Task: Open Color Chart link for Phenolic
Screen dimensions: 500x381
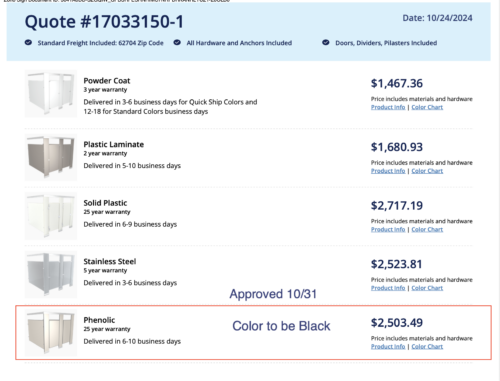Action: coord(427,346)
